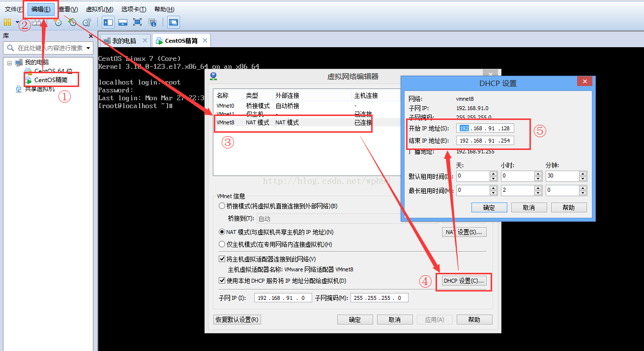Click 恢复默认设置(R) button
Screen dimensions: 644x351
(x=237, y=320)
